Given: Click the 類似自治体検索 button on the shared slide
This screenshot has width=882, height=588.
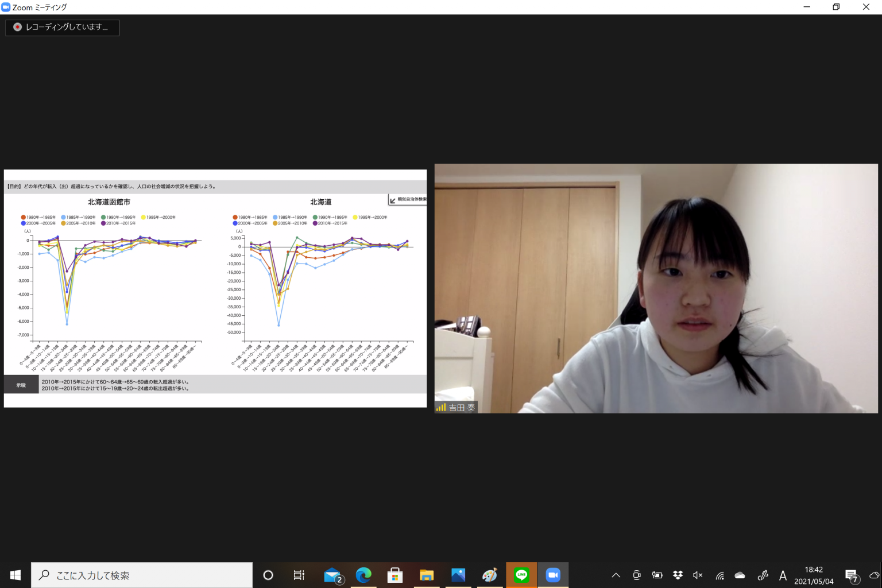Looking at the screenshot, I should [x=408, y=200].
